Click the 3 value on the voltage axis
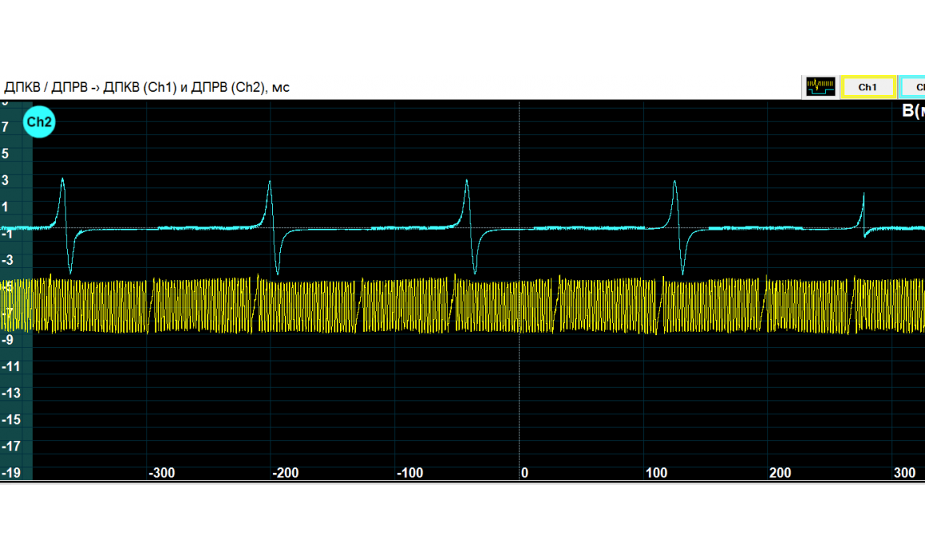 click(6, 180)
